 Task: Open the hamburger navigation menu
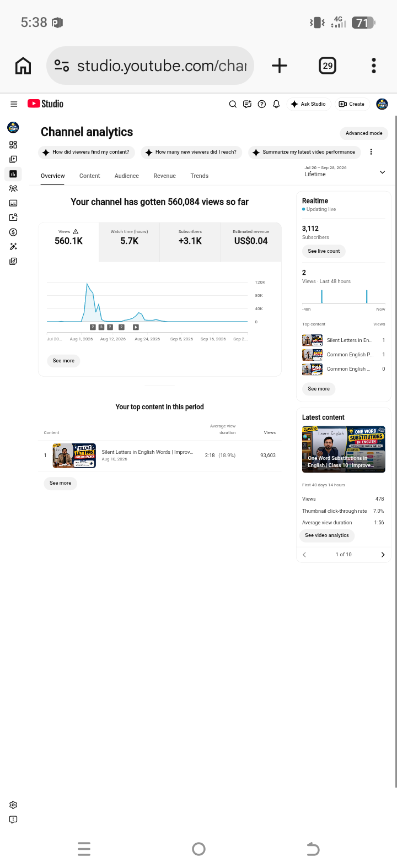point(14,104)
